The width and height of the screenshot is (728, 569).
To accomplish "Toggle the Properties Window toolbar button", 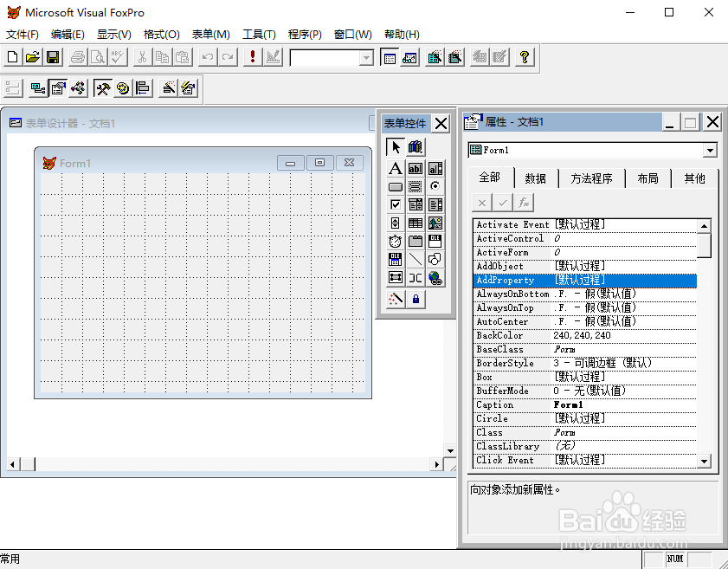I will (x=58, y=87).
